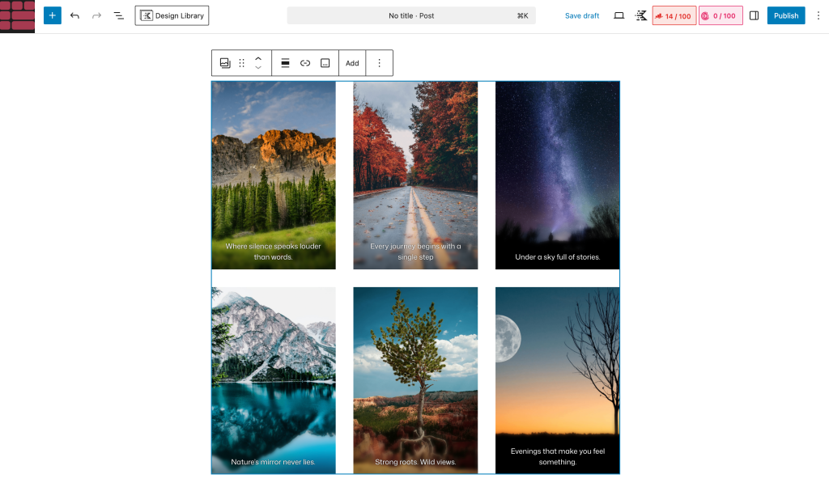Click Add in the gallery toolbar
The image size is (829, 504).
pyautogui.click(x=352, y=63)
